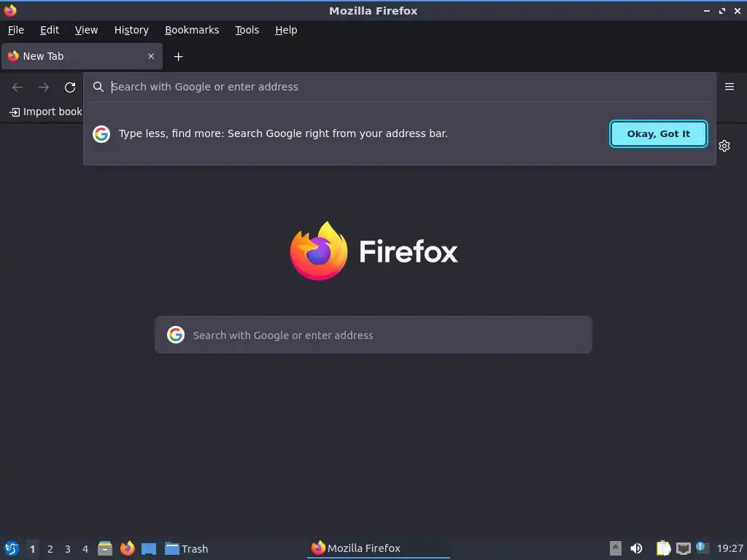This screenshot has width=747, height=560.
Task: Open file manager icon in taskbar
Action: 105,548
